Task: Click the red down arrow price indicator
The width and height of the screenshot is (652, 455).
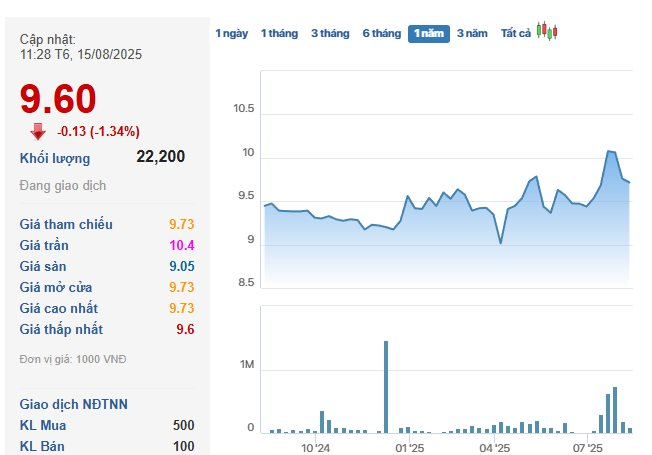Action: 38,131
